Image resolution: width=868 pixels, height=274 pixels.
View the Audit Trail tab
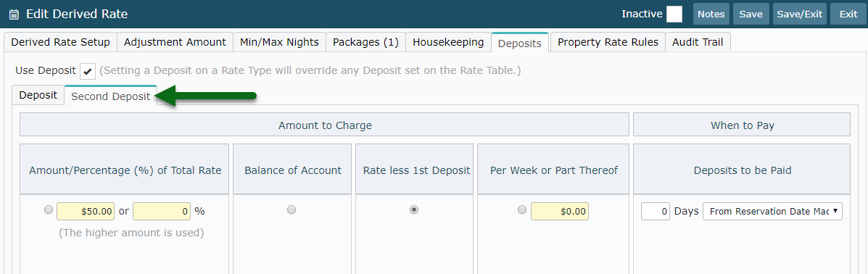(x=698, y=42)
